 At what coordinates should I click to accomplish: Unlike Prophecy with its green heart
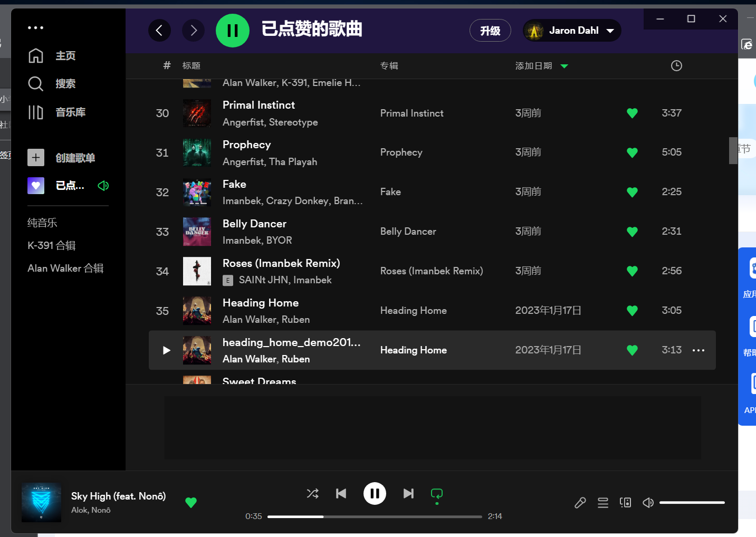(x=632, y=152)
